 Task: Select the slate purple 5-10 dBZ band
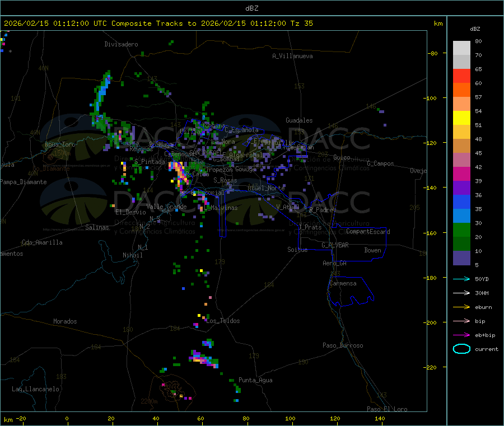pyautogui.click(x=461, y=258)
